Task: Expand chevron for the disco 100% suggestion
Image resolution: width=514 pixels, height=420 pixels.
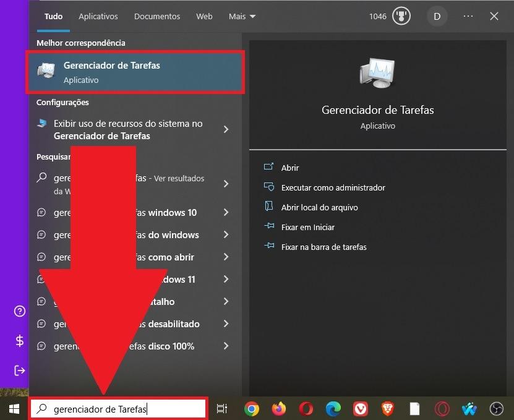Action: (226, 346)
